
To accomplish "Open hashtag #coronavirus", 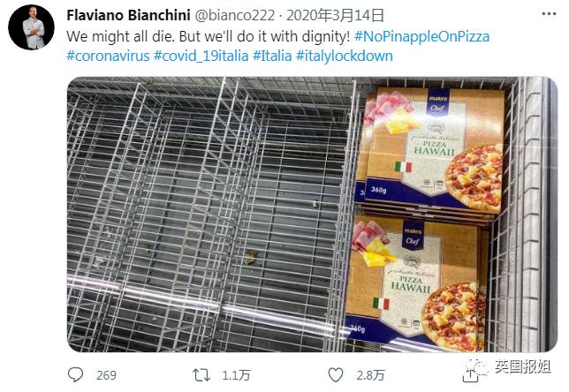I will point(108,56).
